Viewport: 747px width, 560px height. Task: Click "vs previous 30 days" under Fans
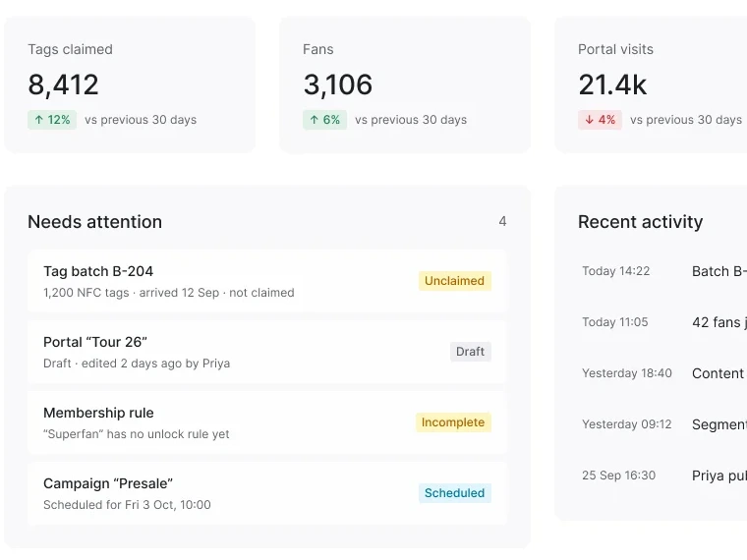click(x=411, y=120)
